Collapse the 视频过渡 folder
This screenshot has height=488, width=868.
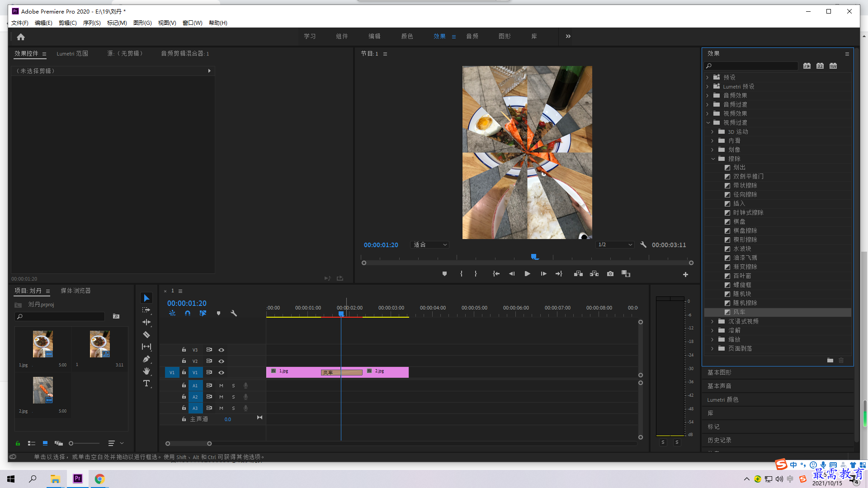pos(708,122)
